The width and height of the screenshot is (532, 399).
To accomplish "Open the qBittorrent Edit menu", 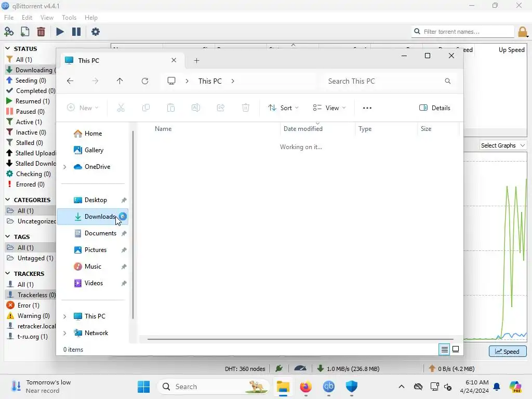I will coord(27,17).
